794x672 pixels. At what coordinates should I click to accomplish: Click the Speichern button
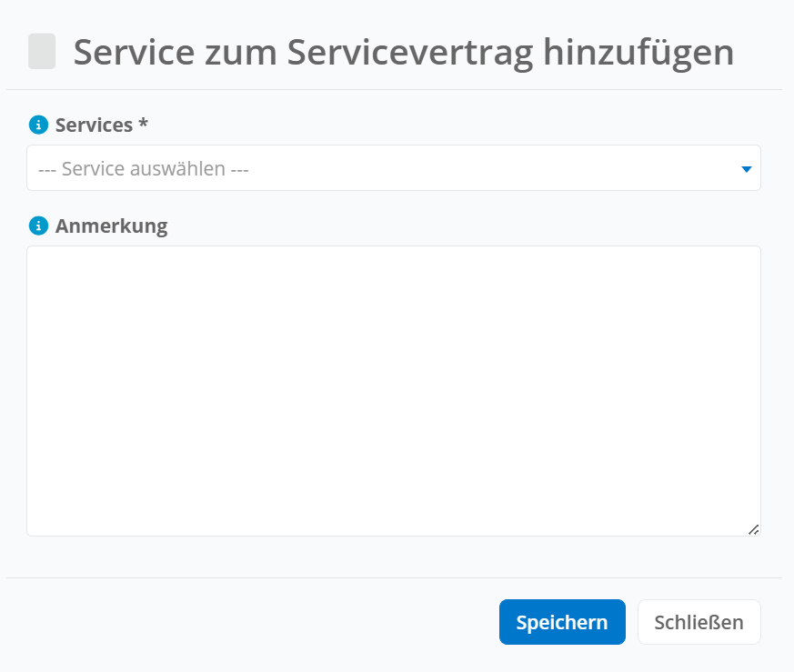click(x=562, y=622)
